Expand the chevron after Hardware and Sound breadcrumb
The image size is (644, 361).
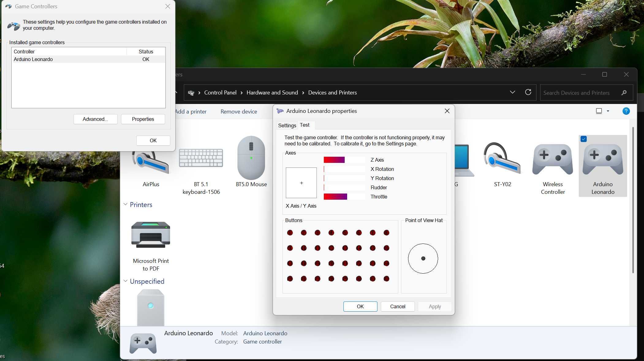303,93
